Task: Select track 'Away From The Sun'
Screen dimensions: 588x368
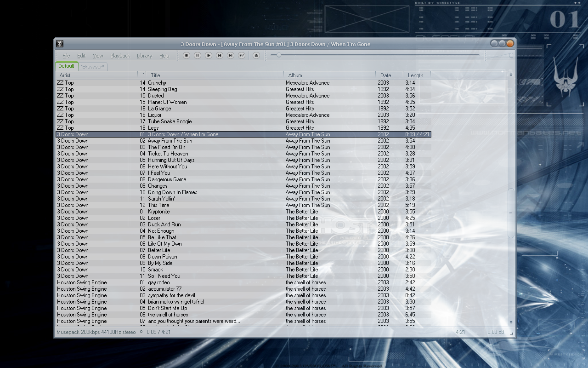Action: tap(243, 141)
